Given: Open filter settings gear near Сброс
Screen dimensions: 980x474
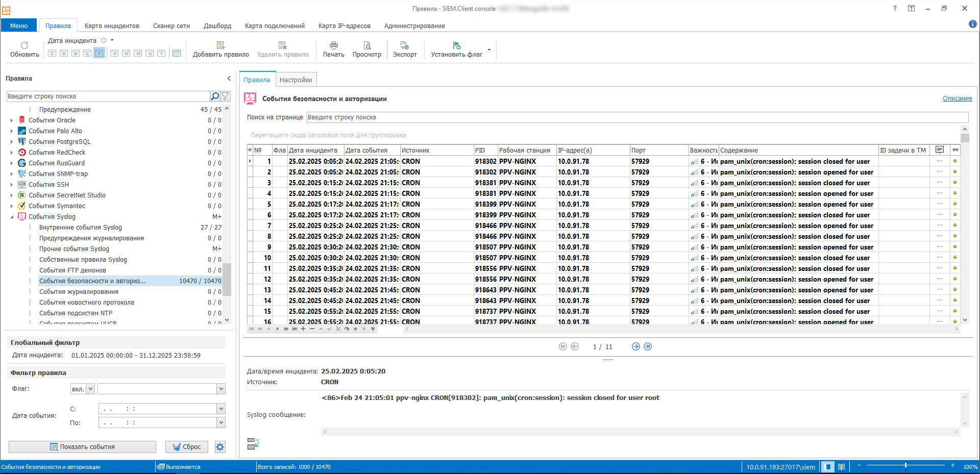Looking at the screenshot, I should point(220,447).
